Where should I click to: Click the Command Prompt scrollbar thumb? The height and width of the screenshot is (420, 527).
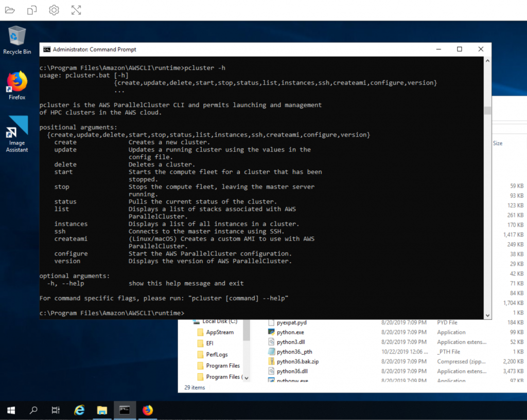487,111
